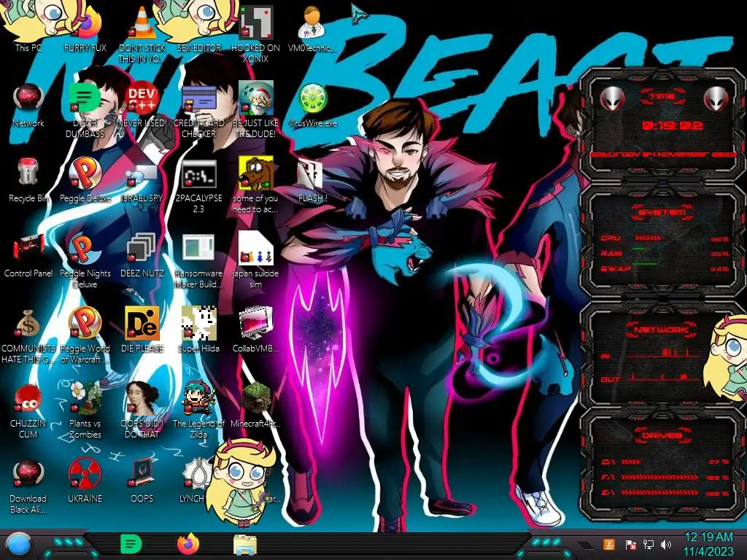Image resolution: width=747 pixels, height=560 pixels.
Task: Launch VirusWire.exe lime icon
Action: click(312, 98)
